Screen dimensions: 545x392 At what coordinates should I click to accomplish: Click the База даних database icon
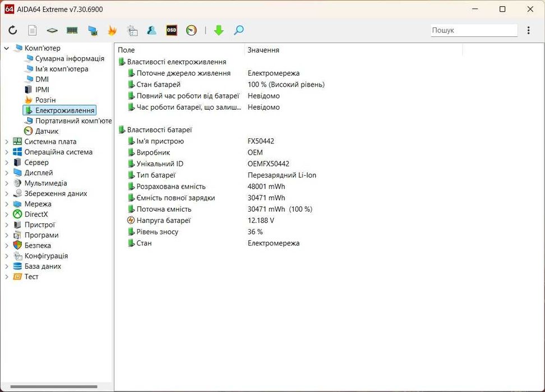pos(17,267)
